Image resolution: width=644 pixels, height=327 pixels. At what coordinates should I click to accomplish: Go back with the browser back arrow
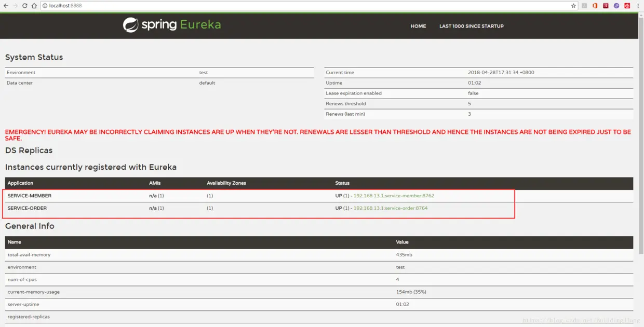coord(6,6)
